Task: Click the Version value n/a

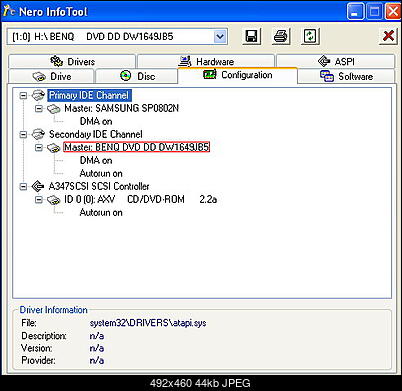Action: pyautogui.click(x=97, y=348)
